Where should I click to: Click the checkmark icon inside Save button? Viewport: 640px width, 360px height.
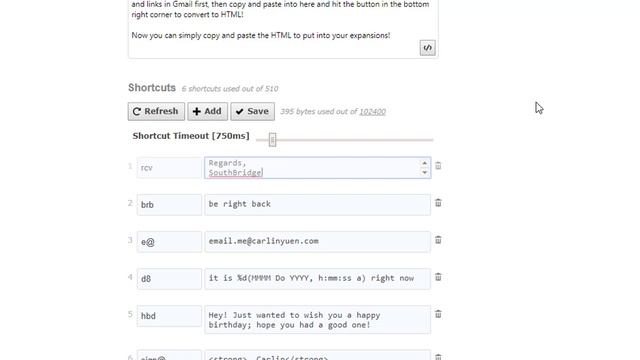240,111
